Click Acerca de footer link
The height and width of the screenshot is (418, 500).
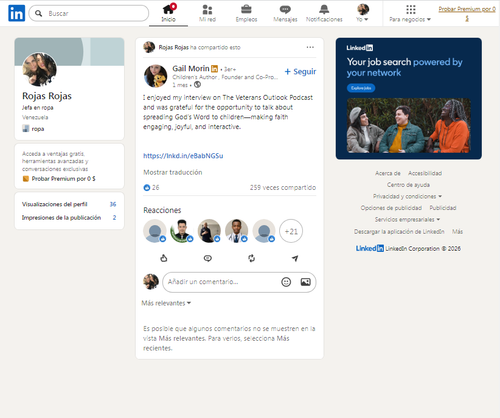[x=388, y=173]
